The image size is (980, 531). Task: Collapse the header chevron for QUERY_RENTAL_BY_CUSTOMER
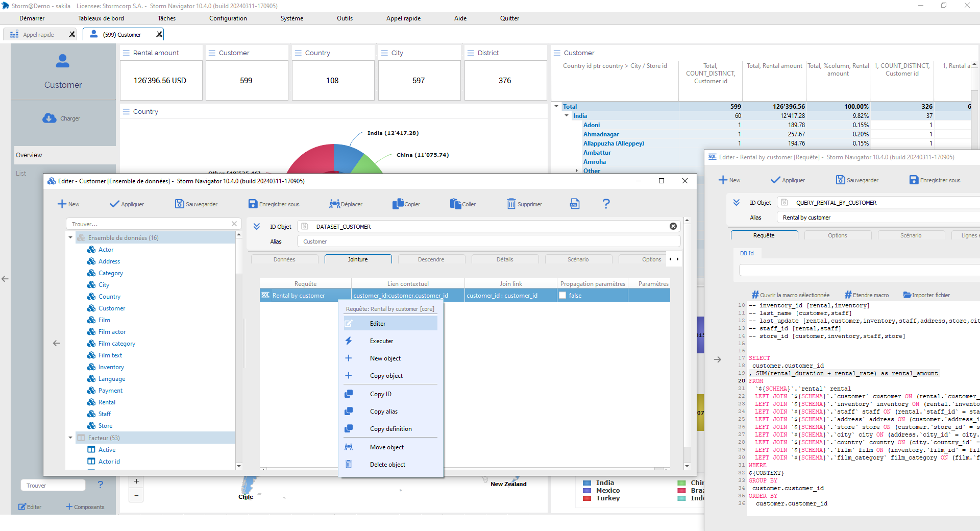737,202
